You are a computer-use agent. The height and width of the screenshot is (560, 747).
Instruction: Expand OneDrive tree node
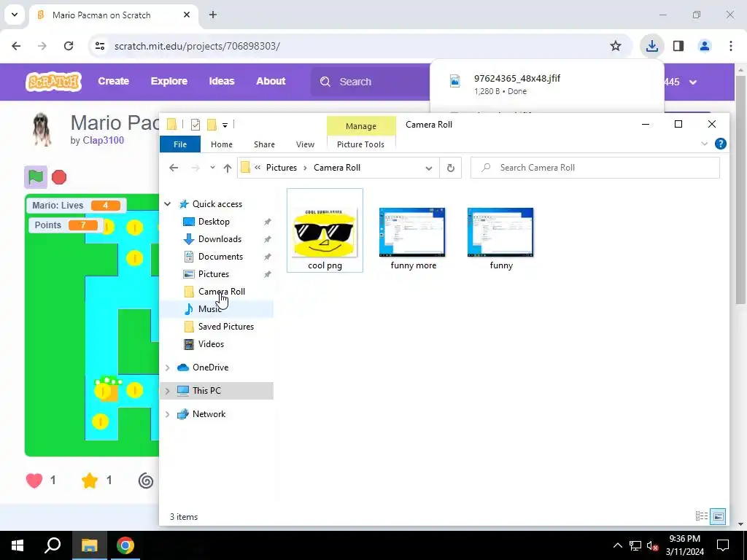coord(168,367)
